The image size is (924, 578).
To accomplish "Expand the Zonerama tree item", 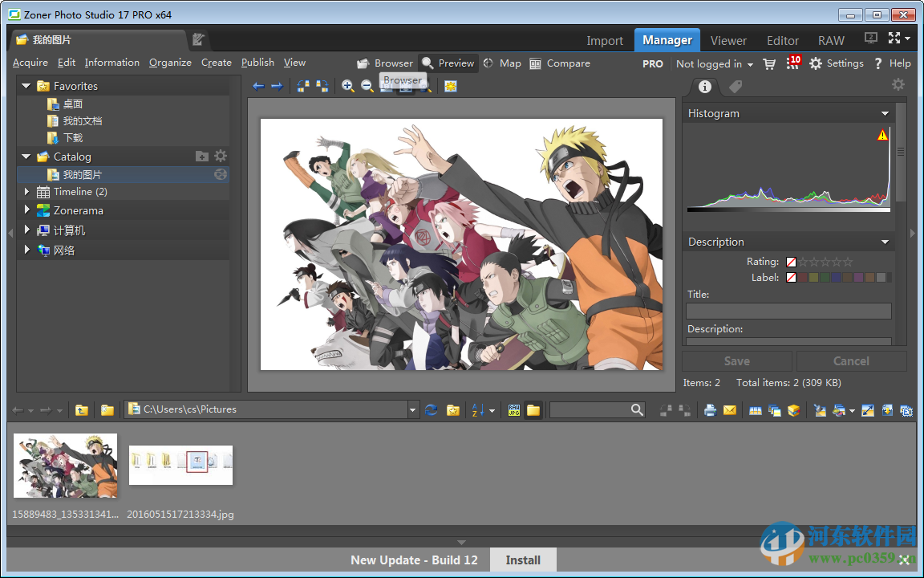I will [26, 210].
